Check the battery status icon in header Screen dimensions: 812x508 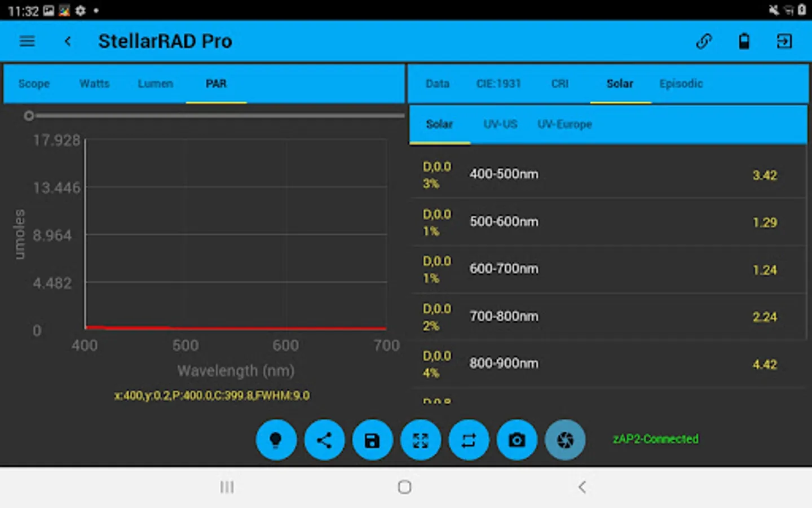point(744,41)
